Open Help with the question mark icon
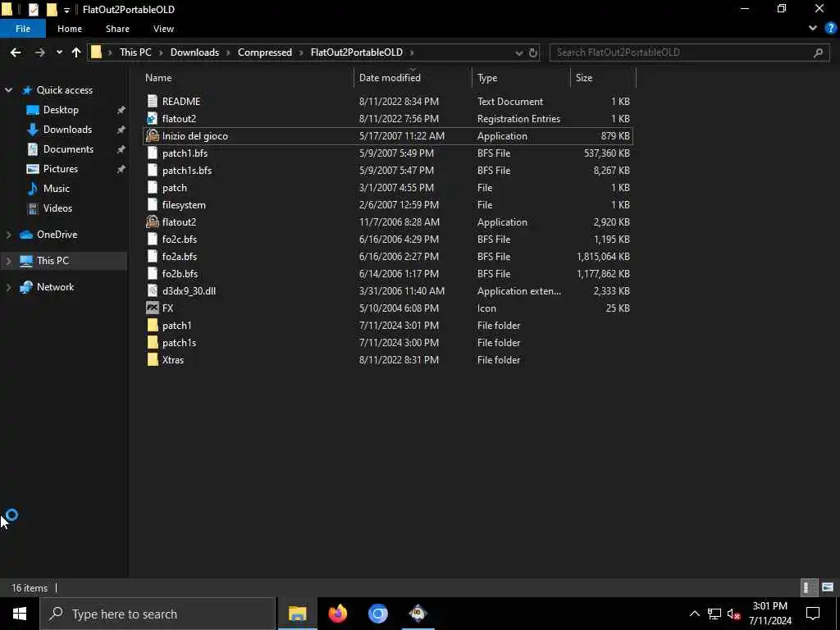The width and height of the screenshot is (840, 630). coord(830,29)
